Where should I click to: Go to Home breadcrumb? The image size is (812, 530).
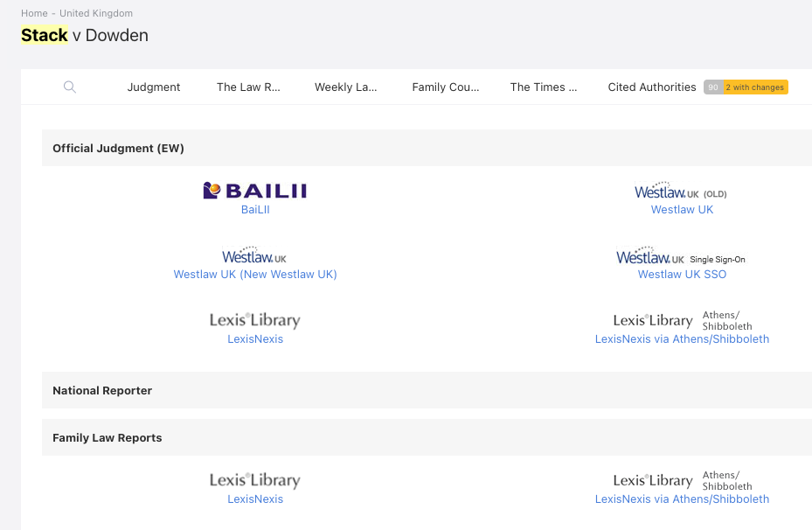[x=34, y=13]
